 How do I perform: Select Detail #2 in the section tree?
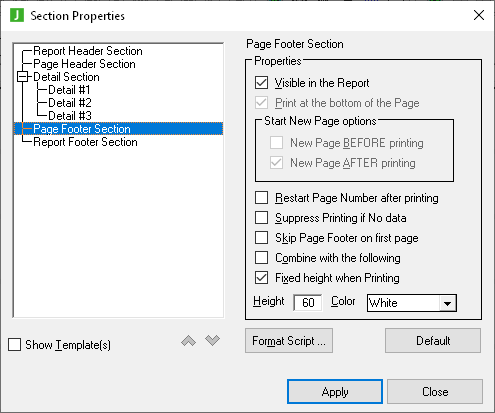click(70, 103)
